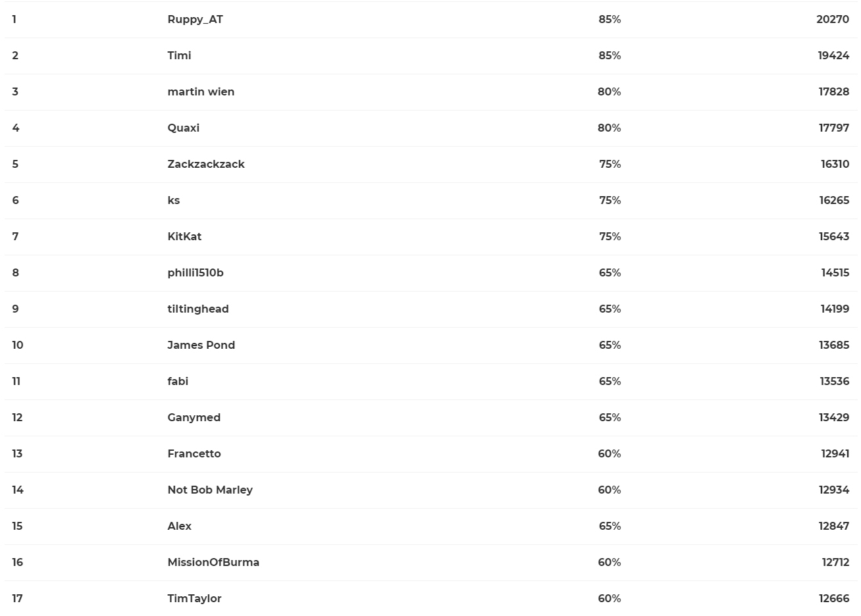The image size is (861, 616).
Task: Click James Pond player name
Action: pyautogui.click(x=201, y=345)
